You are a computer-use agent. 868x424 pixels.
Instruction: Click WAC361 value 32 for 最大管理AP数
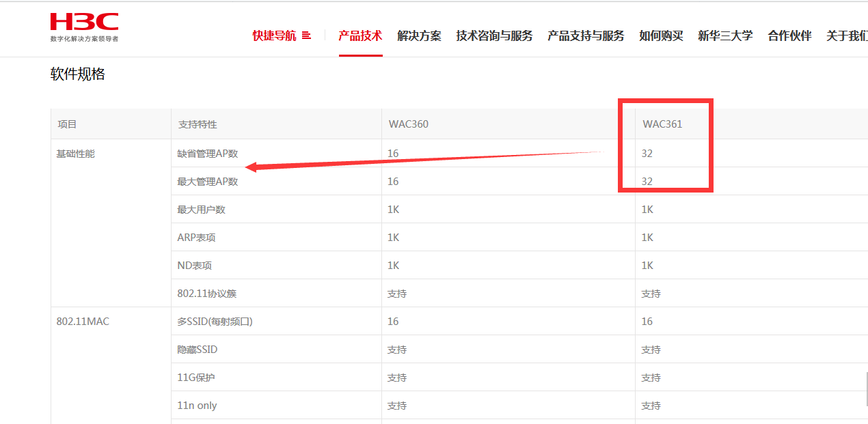(647, 182)
